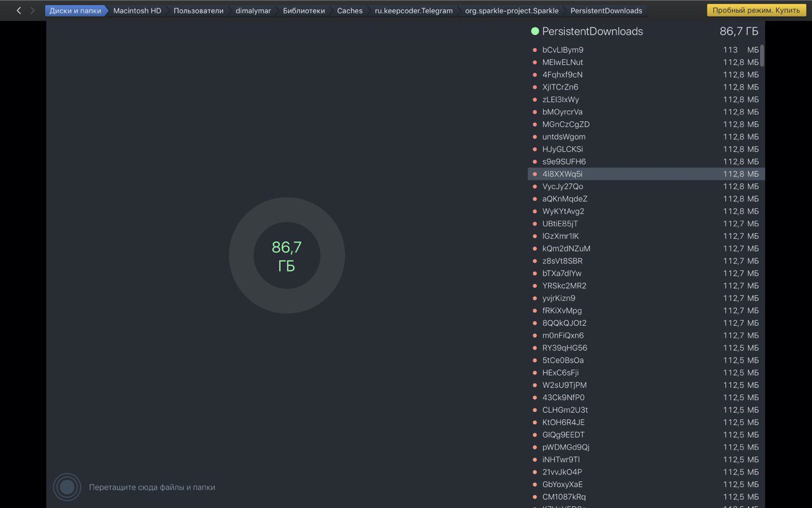The image size is (812, 508).
Task: Click the red dot next to MEIwELNut
Action: [535, 62]
